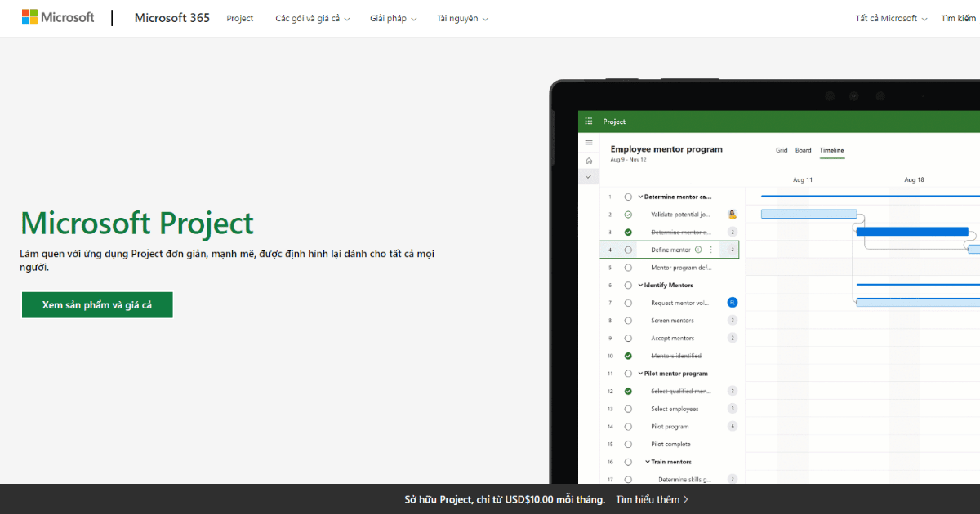Collapse the Determine mentor candidates group

tap(640, 197)
